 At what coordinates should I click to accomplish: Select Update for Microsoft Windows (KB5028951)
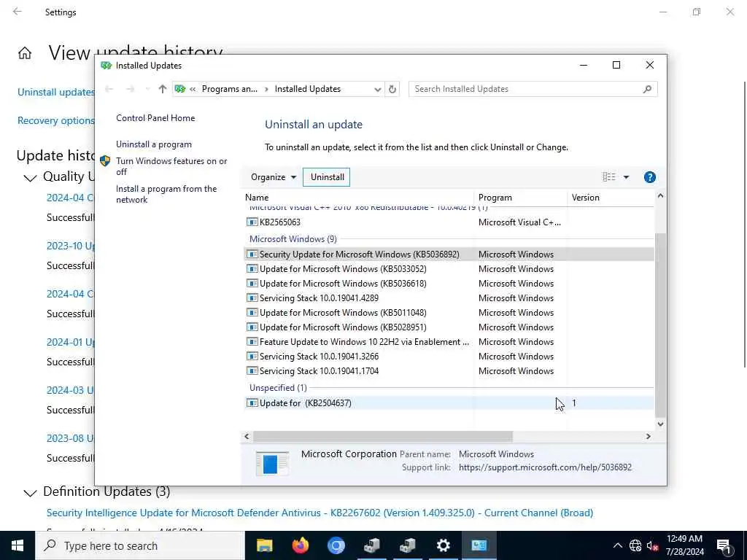pyautogui.click(x=449, y=327)
